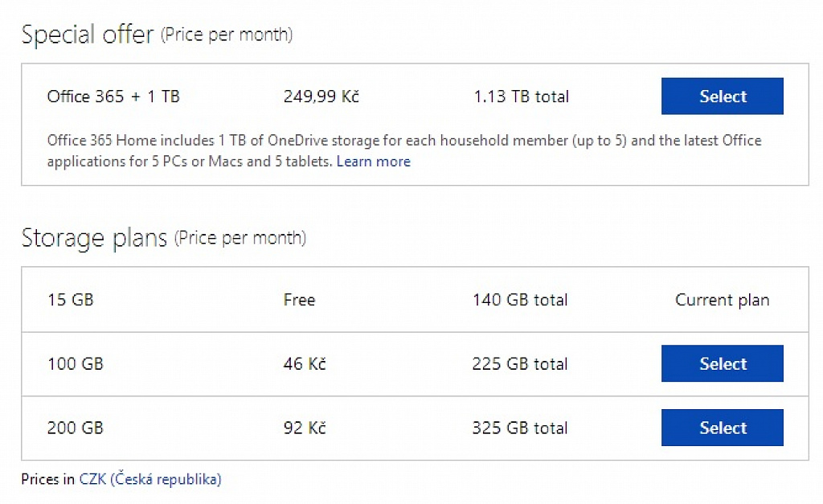The height and width of the screenshot is (504, 823).
Task: Click the Office 365 + 1 TB title
Action: click(x=113, y=96)
